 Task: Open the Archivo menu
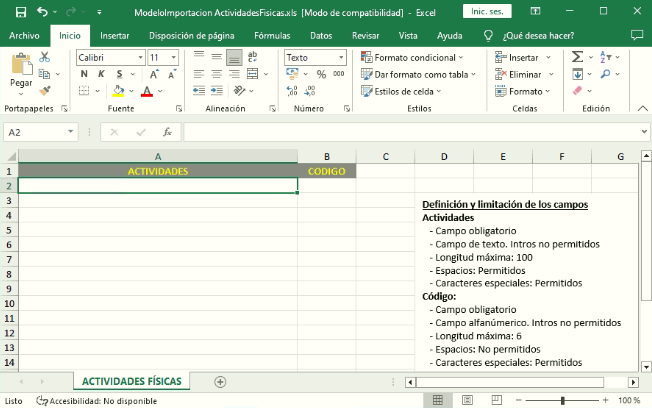24,35
